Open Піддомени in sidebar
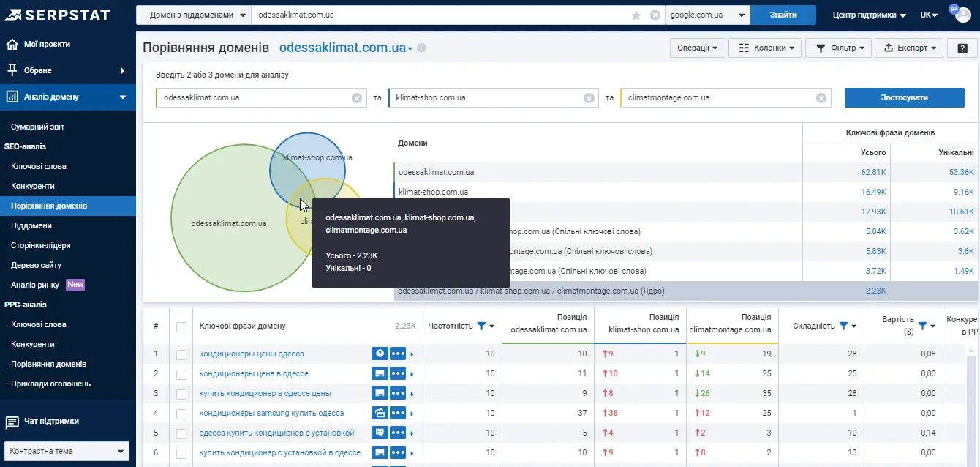Screen dimensions: 980x467 pyautogui.click(x=31, y=225)
